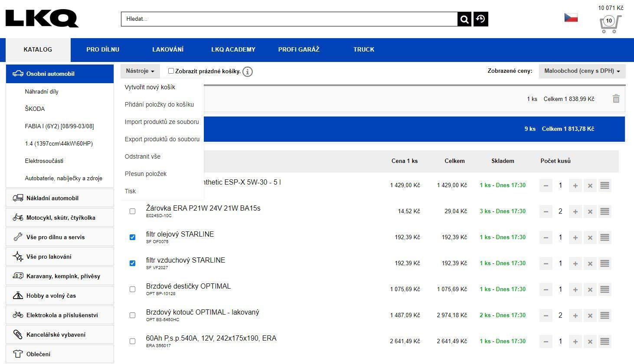
Task: Delete the basket totaling 1 838,99 Kč
Action: [616, 99]
